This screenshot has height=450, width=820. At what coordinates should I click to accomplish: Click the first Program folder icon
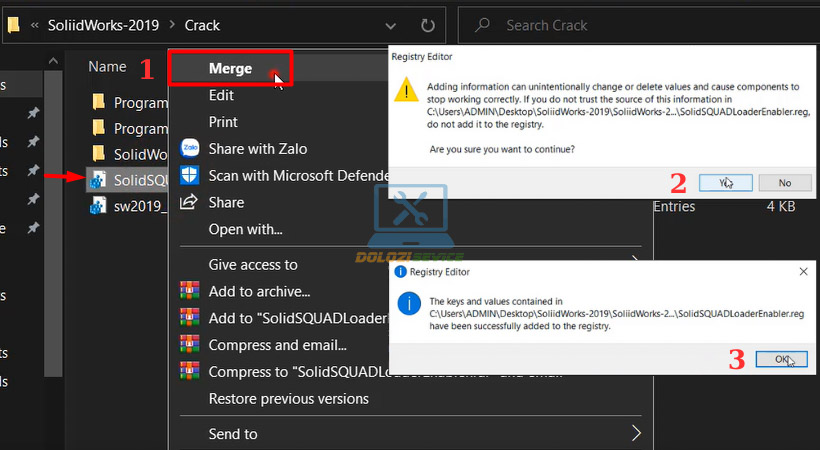98,102
